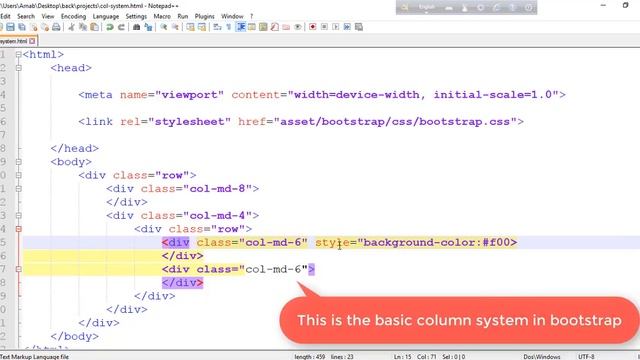This screenshot has width=640, height=360.
Task: Open the Run menu
Action: tap(182, 16)
